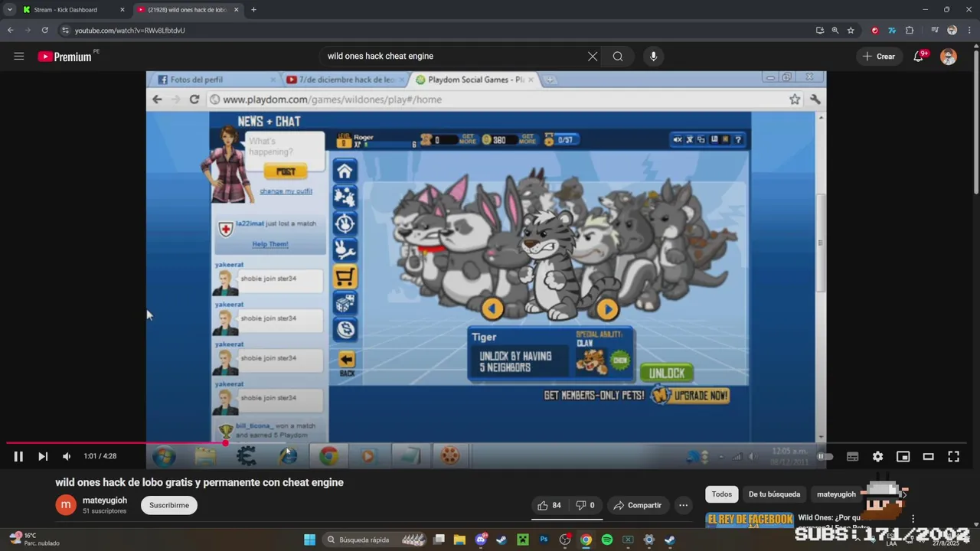980x551 pixels.
Task: Skip to the next video
Action: pyautogui.click(x=43, y=456)
